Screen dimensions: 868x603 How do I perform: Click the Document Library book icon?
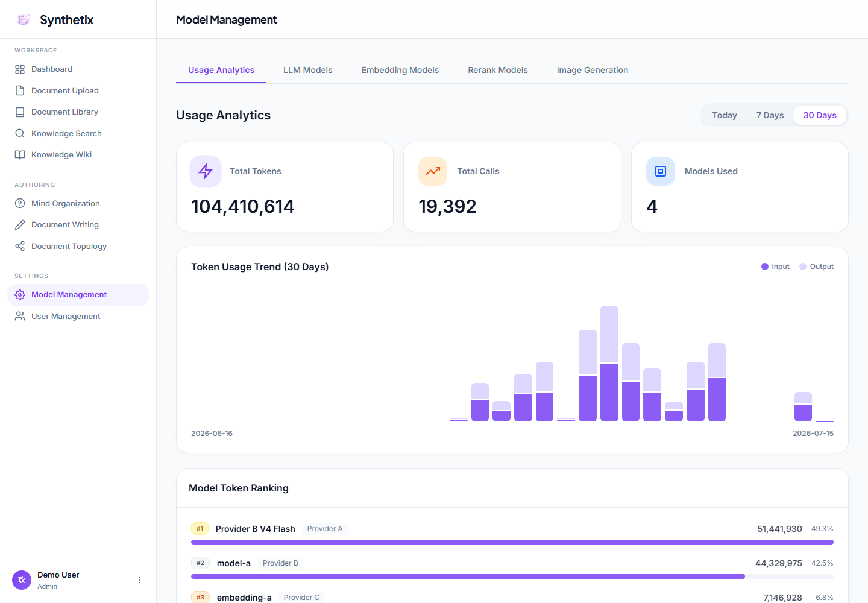(20, 112)
